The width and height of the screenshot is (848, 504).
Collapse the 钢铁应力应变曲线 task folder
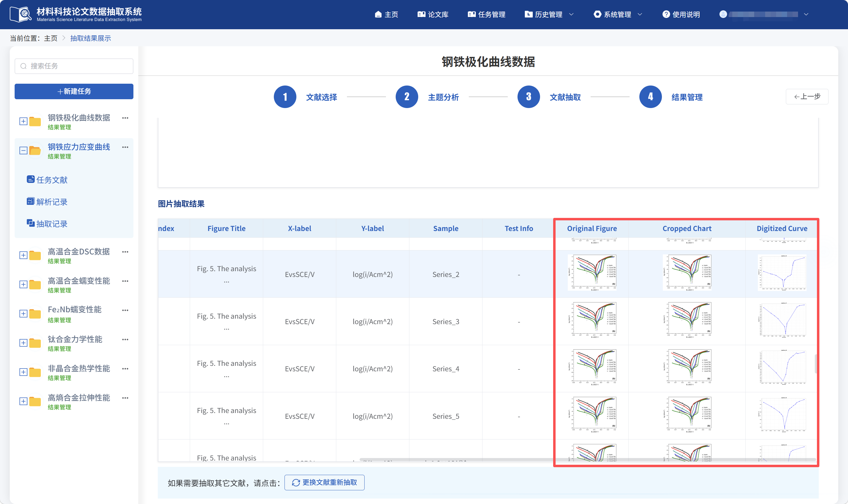[23, 150]
